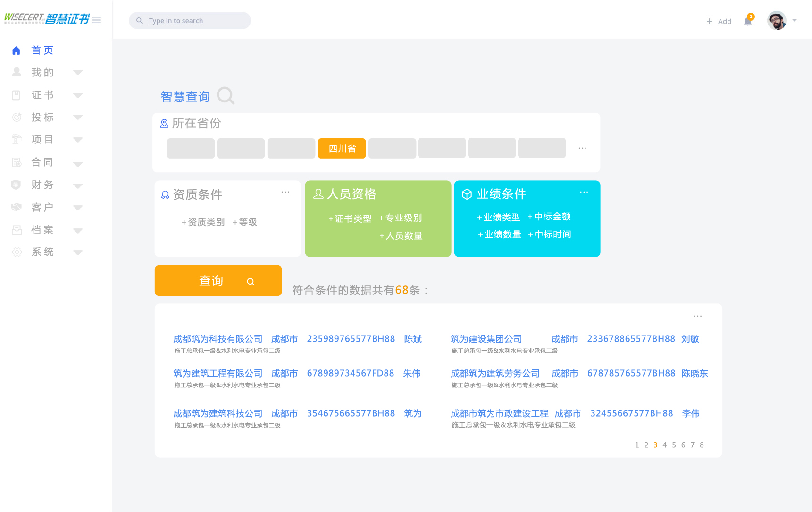Image resolution: width=812 pixels, height=512 pixels.
Task: Open 合同 sidebar menu item
Action: [x=42, y=162]
